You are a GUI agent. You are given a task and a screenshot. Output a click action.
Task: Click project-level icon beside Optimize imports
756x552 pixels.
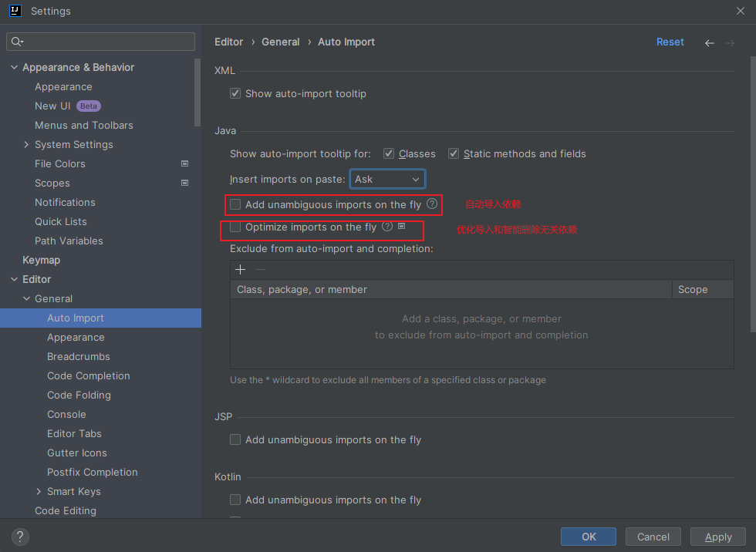(x=402, y=226)
